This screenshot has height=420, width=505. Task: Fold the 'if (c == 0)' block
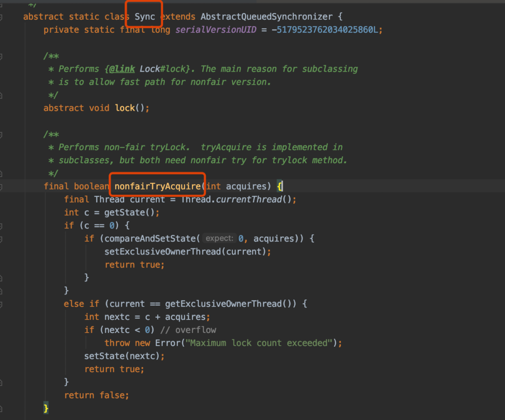1,226
